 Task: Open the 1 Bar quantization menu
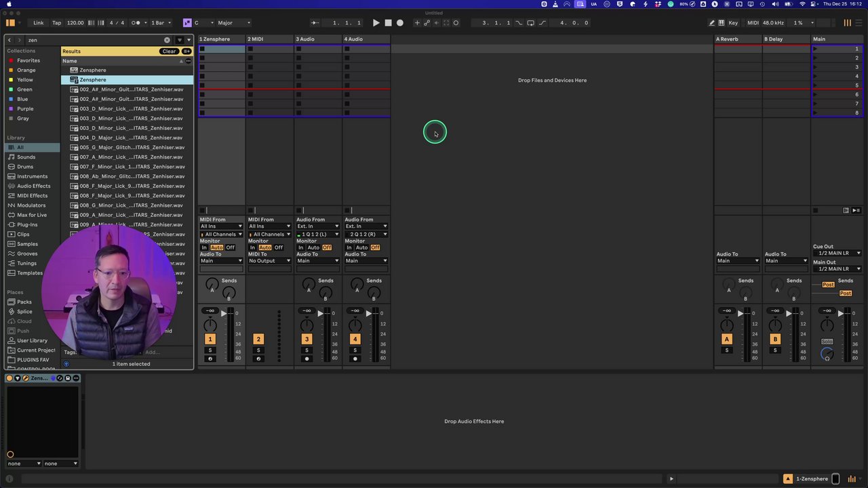click(160, 23)
